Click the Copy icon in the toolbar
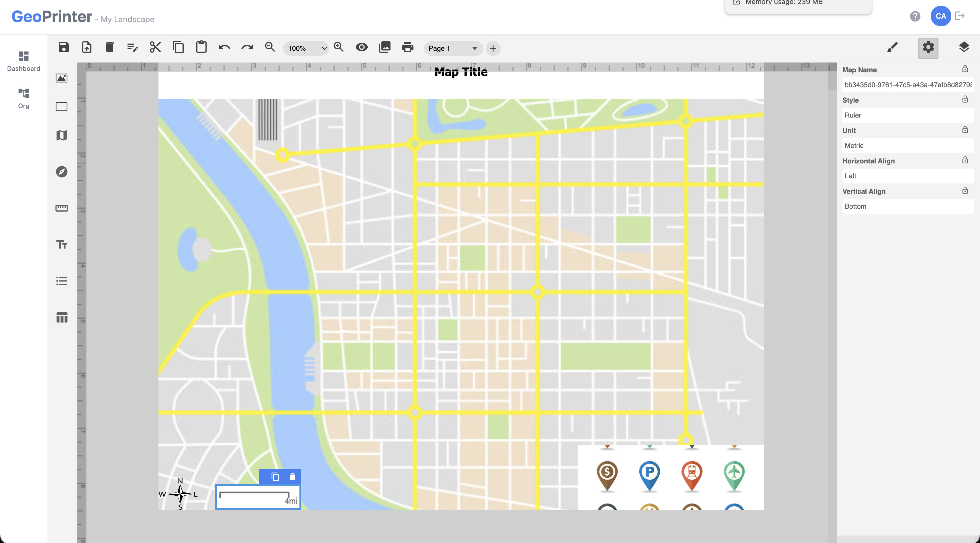The height and width of the screenshot is (543, 980). click(x=178, y=47)
